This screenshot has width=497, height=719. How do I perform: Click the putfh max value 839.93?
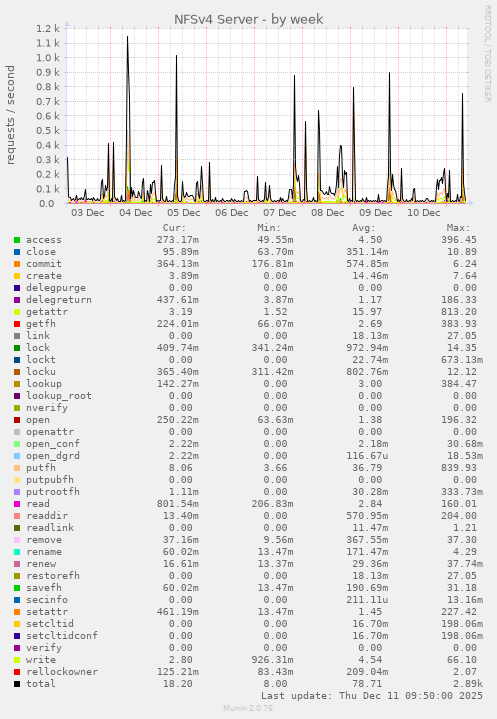(x=458, y=468)
